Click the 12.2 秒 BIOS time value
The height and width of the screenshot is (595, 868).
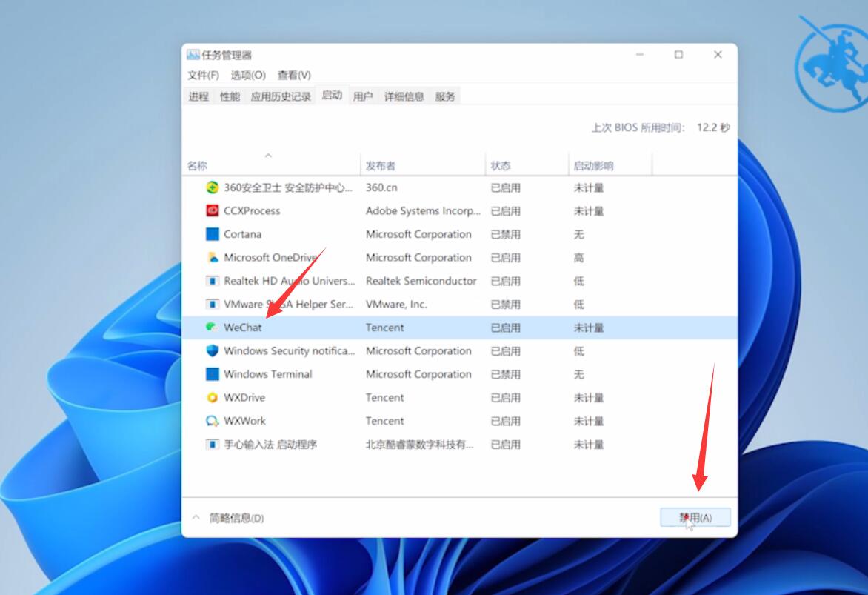point(713,127)
